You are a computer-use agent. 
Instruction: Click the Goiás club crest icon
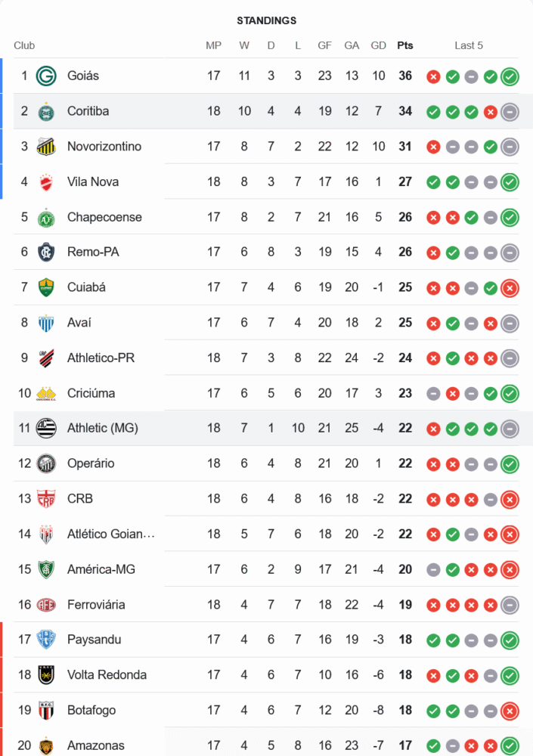click(47, 76)
